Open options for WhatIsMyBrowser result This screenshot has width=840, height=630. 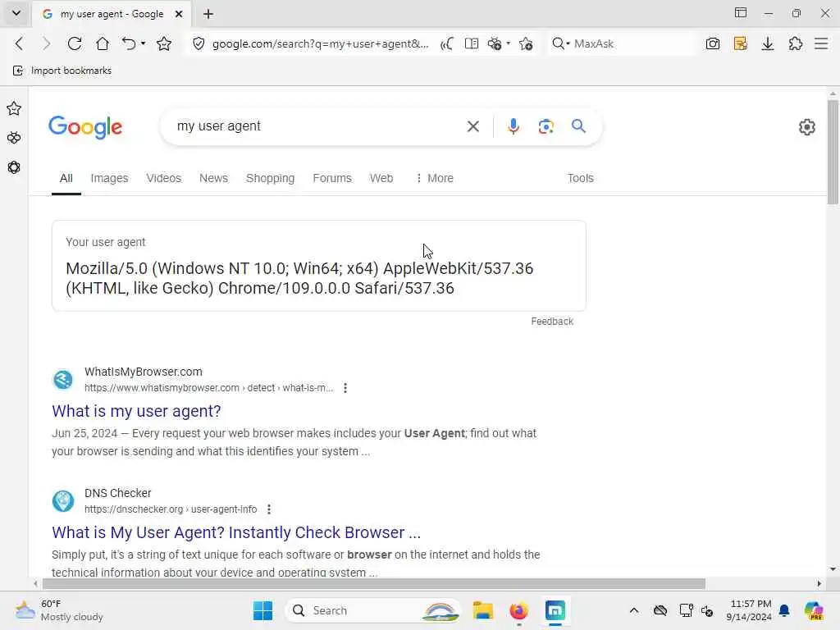pos(345,388)
